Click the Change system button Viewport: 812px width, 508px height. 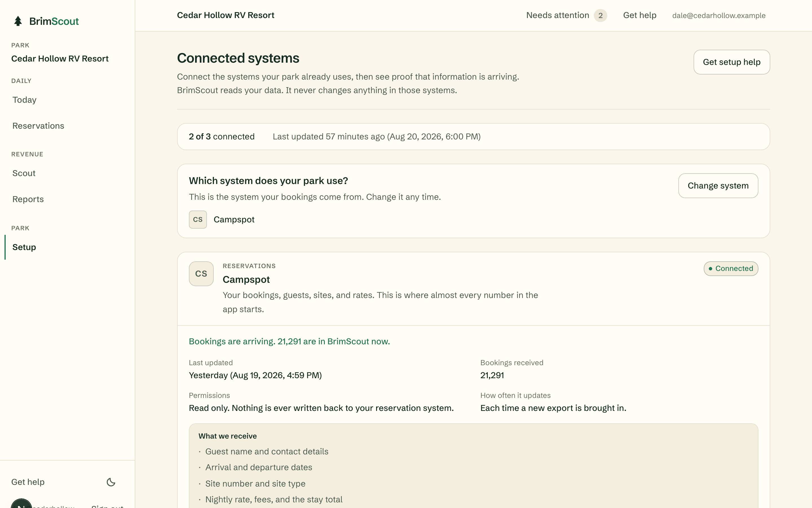click(718, 186)
